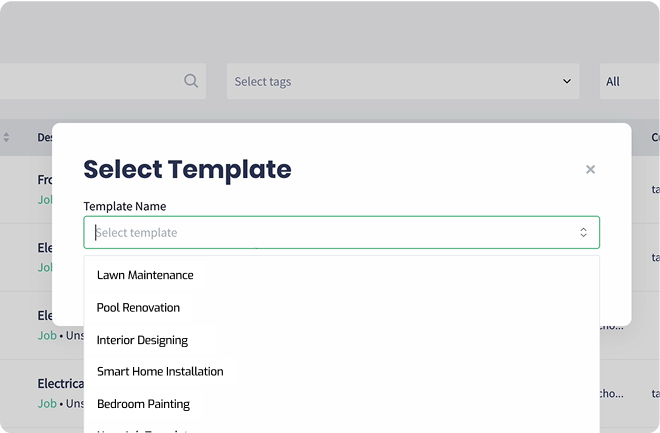Screen dimensions: 660x433
Task: Click the Select Template heading
Action: tap(187, 169)
